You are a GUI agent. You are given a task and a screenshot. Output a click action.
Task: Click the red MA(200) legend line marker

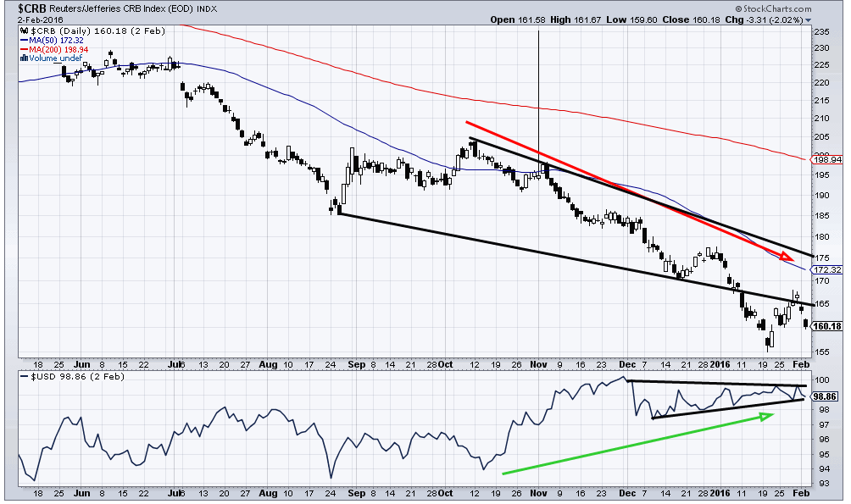click(25, 49)
